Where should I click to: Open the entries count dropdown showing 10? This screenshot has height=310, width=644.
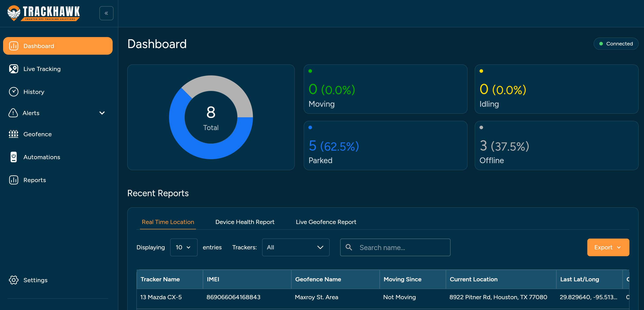(x=184, y=247)
